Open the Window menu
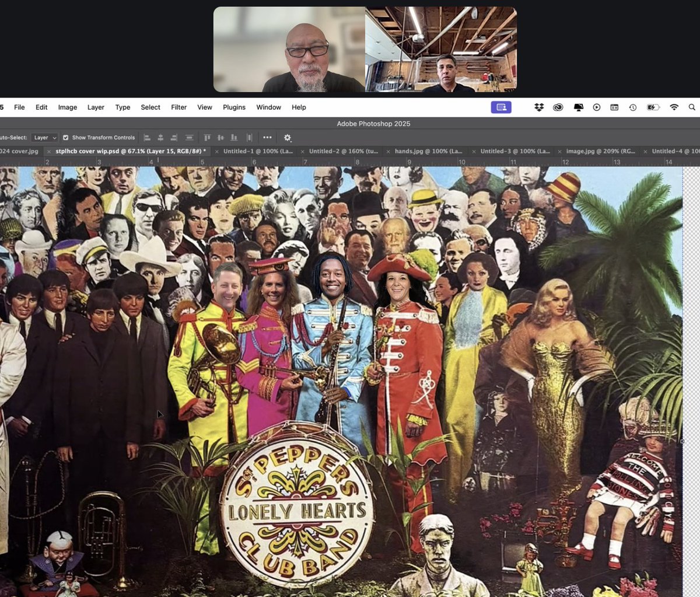This screenshot has height=597, width=700. tap(269, 107)
